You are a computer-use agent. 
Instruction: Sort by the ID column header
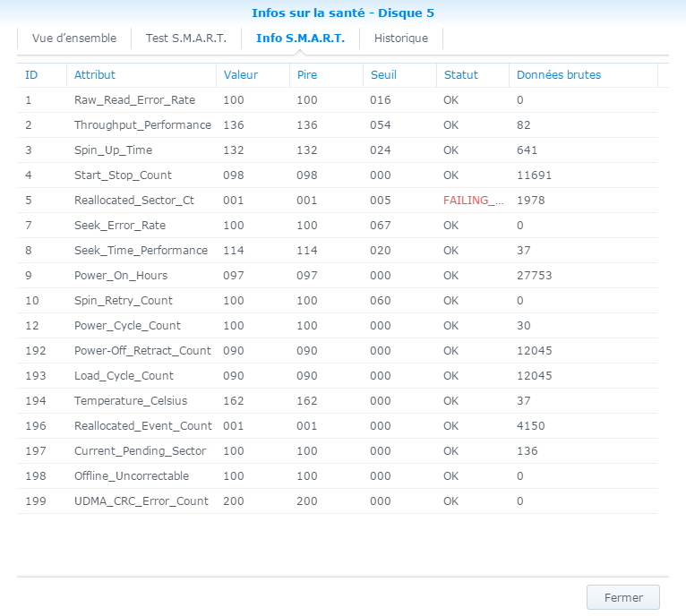click(41, 75)
